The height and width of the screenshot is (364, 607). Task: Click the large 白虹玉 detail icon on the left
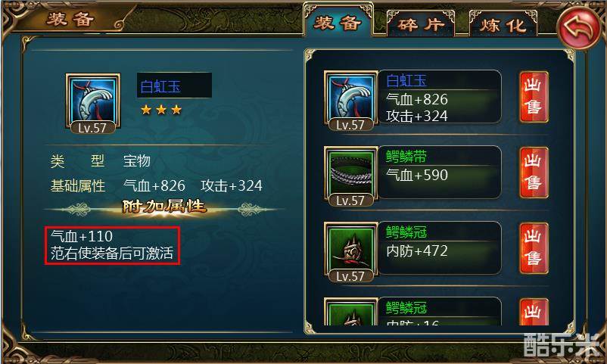pos(93,103)
